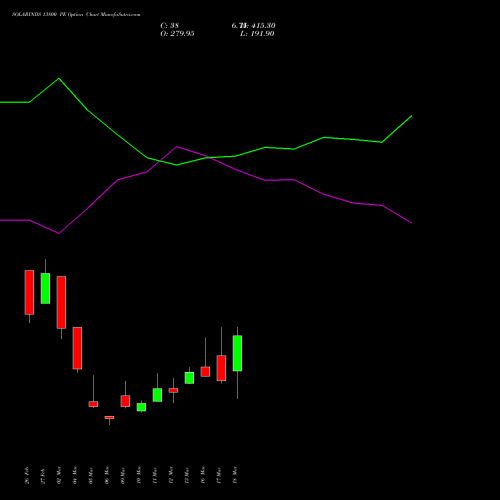Click the 12 Mar date label

point(171,475)
